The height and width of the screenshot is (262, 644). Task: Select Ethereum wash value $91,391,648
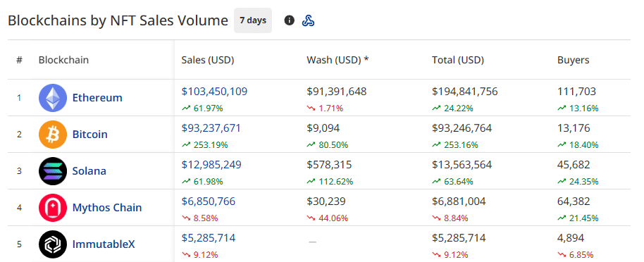pos(337,91)
